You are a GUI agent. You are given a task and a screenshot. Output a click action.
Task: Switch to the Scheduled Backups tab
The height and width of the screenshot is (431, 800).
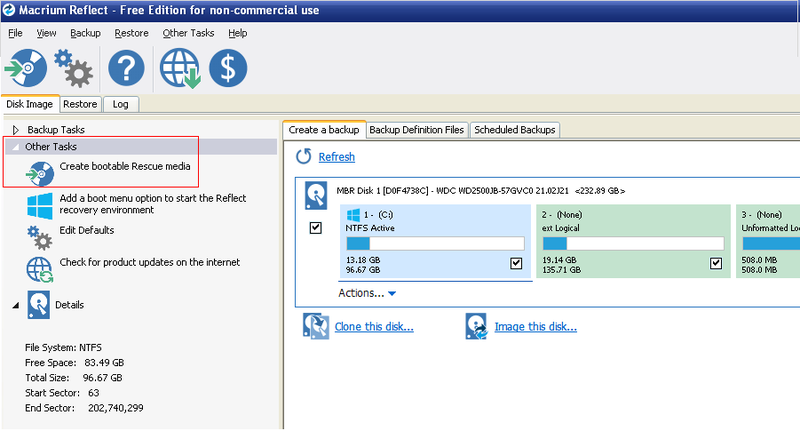514,130
